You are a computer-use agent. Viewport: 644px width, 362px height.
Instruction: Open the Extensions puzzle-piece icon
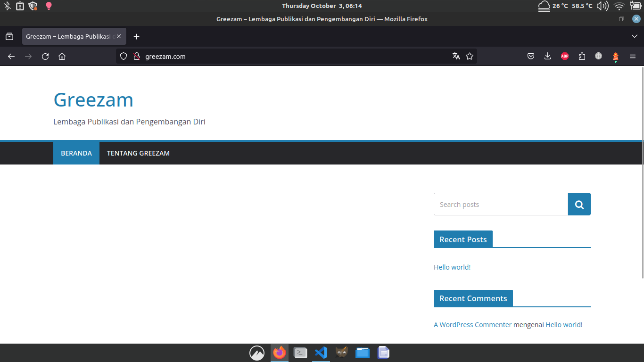[582, 56]
